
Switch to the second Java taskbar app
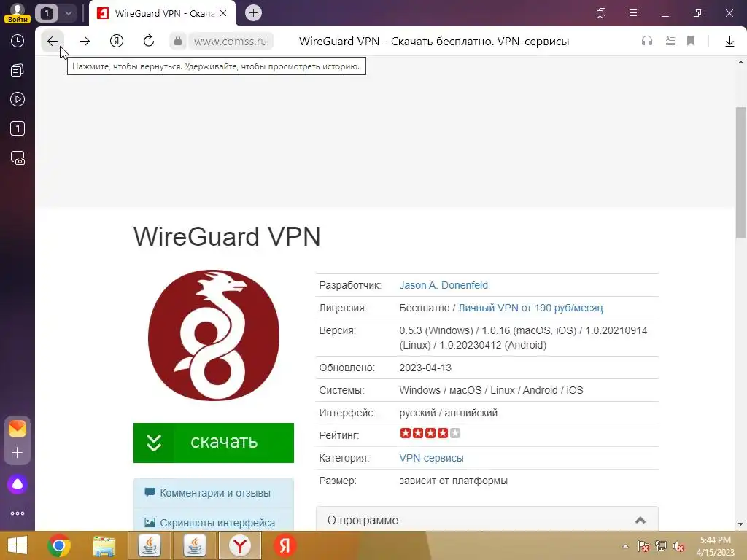pos(195,545)
